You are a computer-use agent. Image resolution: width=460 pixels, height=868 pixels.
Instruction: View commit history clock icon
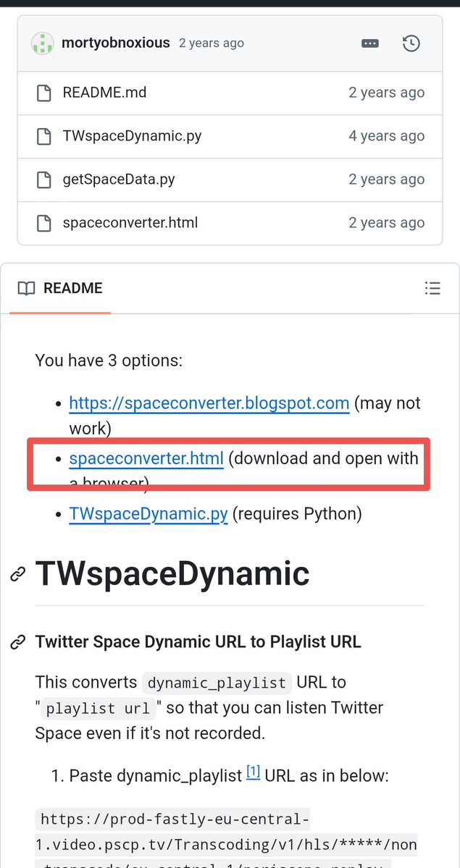click(x=411, y=43)
